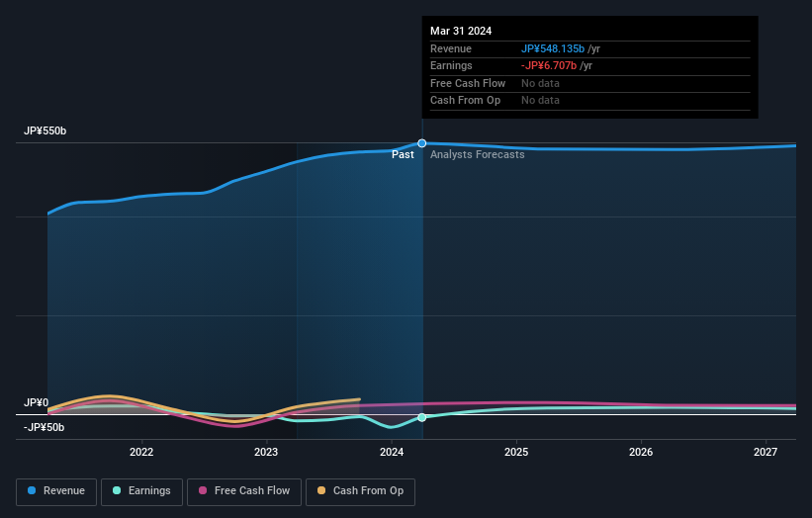The height and width of the screenshot is (518, 812).
Task: Click the 2024 x-axis label
Action: 392,452
